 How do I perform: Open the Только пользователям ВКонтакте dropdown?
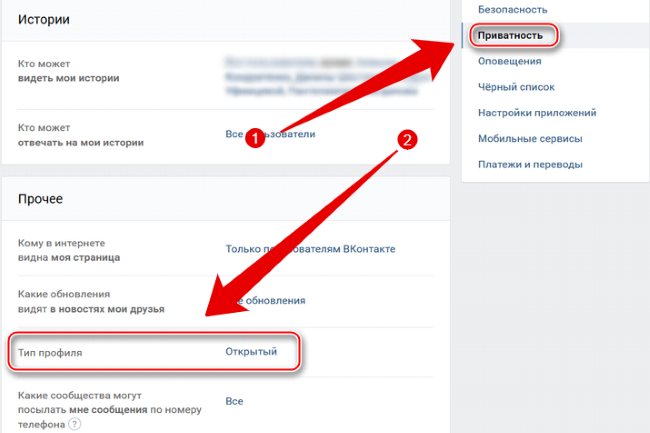click(x=310, y=249)
